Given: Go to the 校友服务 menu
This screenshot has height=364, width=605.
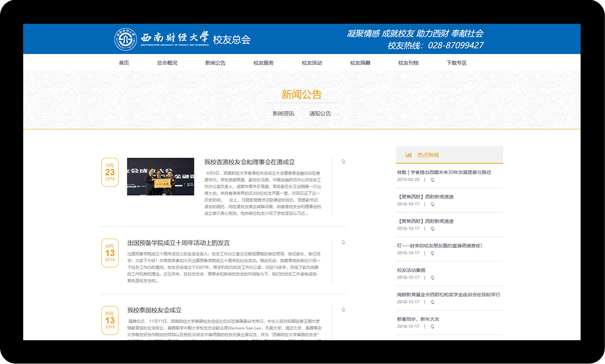Looking at the screenshot, I should click(x=264, y=63).
